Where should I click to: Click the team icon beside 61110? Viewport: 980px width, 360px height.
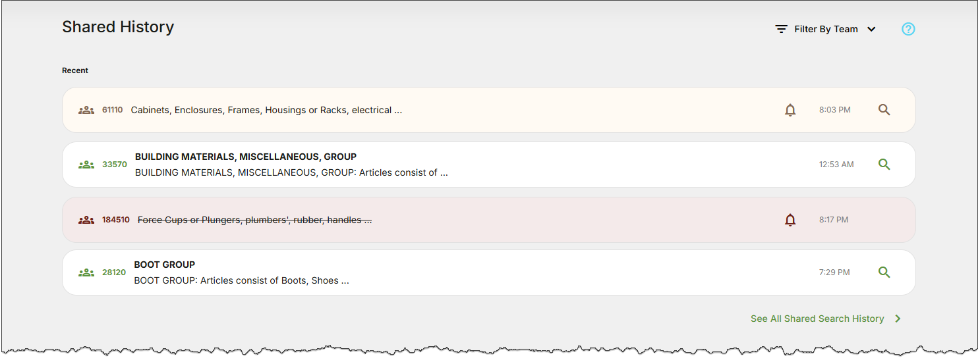(x=86, y=110)
